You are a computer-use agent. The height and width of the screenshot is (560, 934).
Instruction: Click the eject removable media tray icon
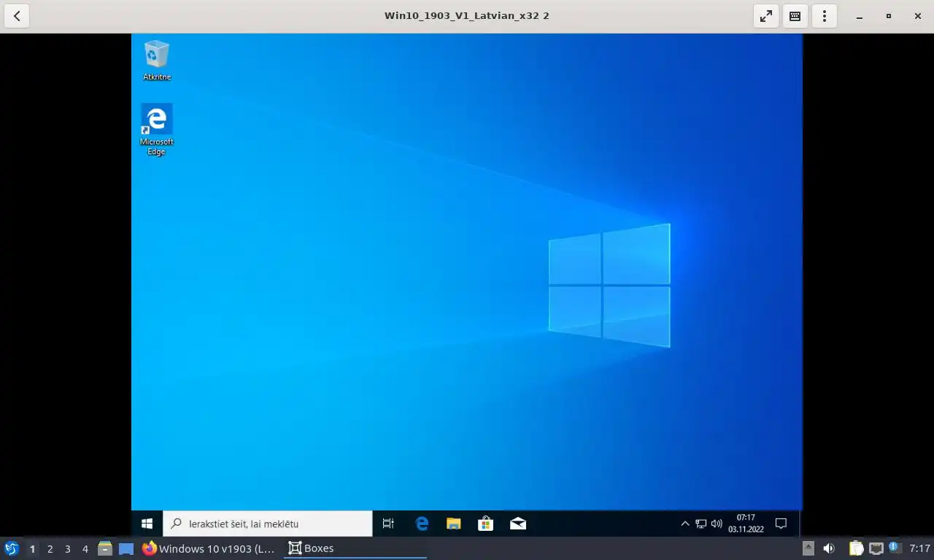[808, 548]
